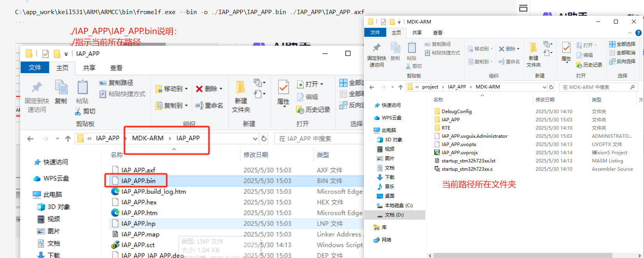The image size is (644, 258).
Task: Go up one level in MDK-ARM window
Action: [x=400, y=87]
